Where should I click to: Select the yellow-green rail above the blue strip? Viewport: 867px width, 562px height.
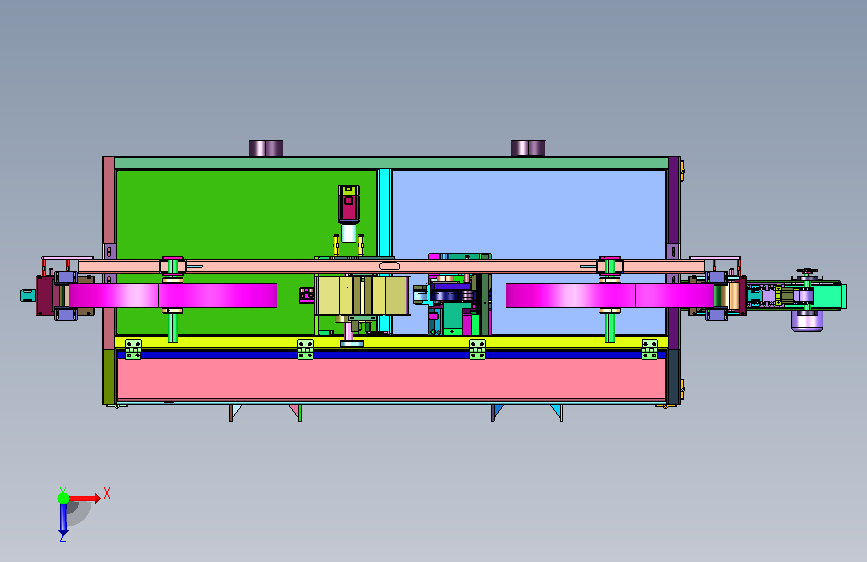pos(391,342)
